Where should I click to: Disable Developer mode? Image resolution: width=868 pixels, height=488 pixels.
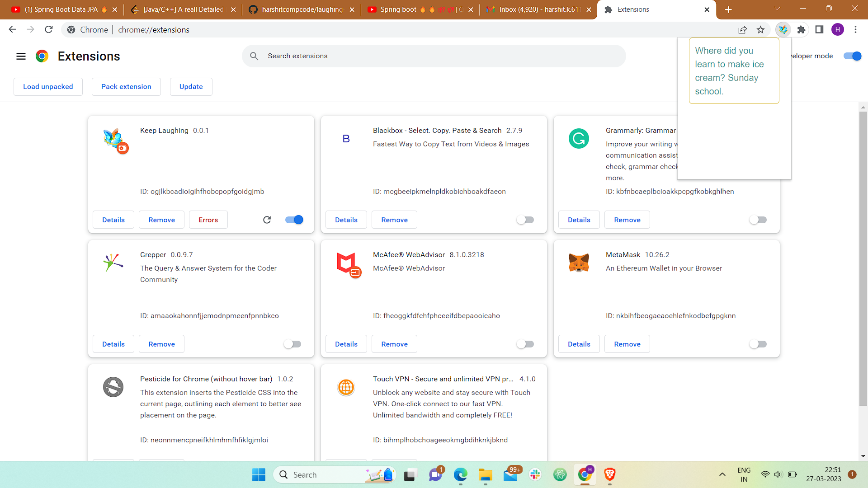(x=852, y=56)
